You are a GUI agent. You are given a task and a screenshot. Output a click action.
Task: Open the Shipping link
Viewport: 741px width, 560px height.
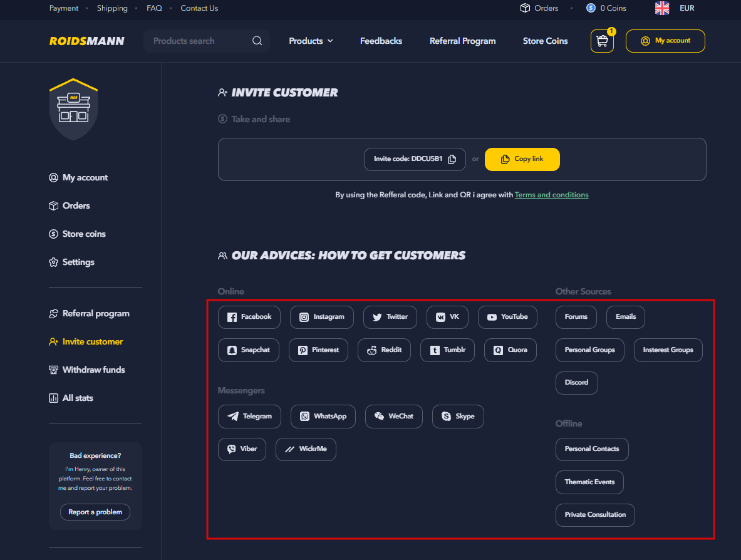(x=113, y=8)
